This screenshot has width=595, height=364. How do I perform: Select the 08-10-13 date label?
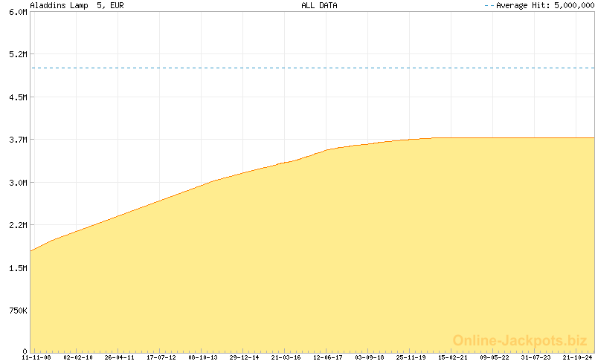click(x=203, y=357)
